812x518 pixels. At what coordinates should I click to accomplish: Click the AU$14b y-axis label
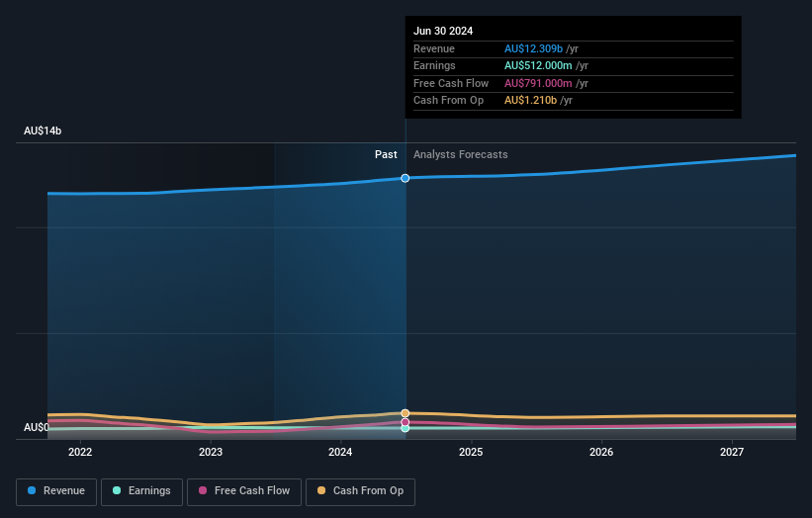click(x=43, y=130)
